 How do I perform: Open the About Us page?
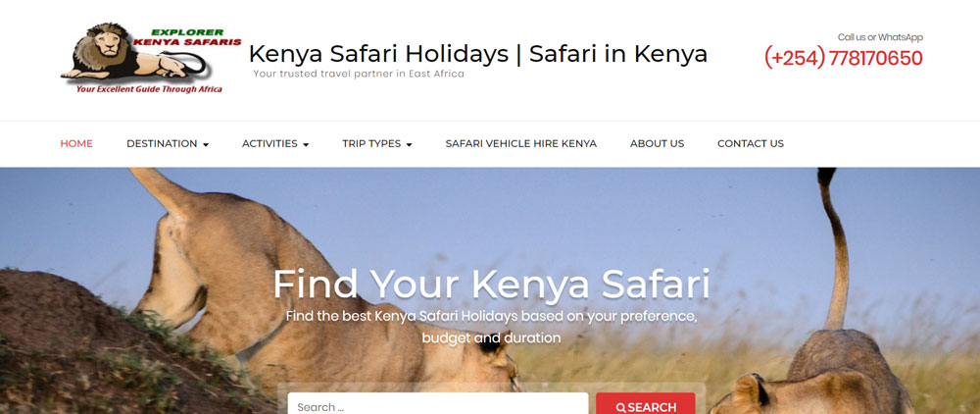click(657, 144)
